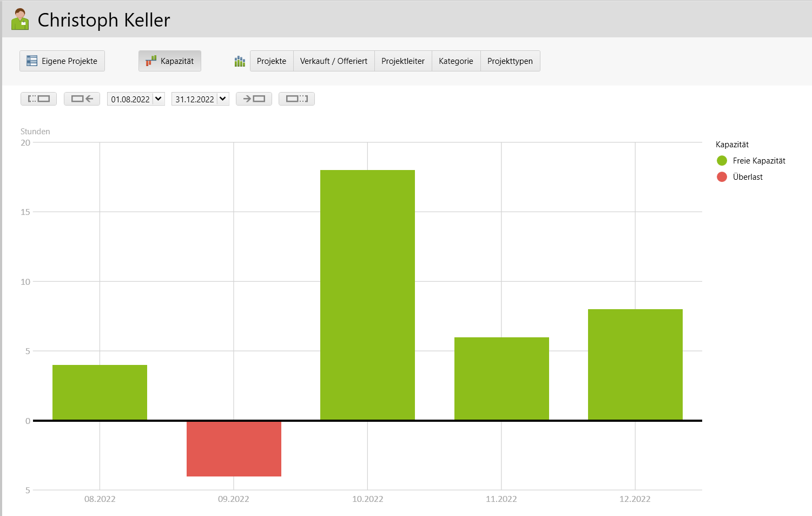Open the end date 31.12.2022 dropdown arrow
The height and width of the screenshot is (516, 812).
tap(223, 99)
